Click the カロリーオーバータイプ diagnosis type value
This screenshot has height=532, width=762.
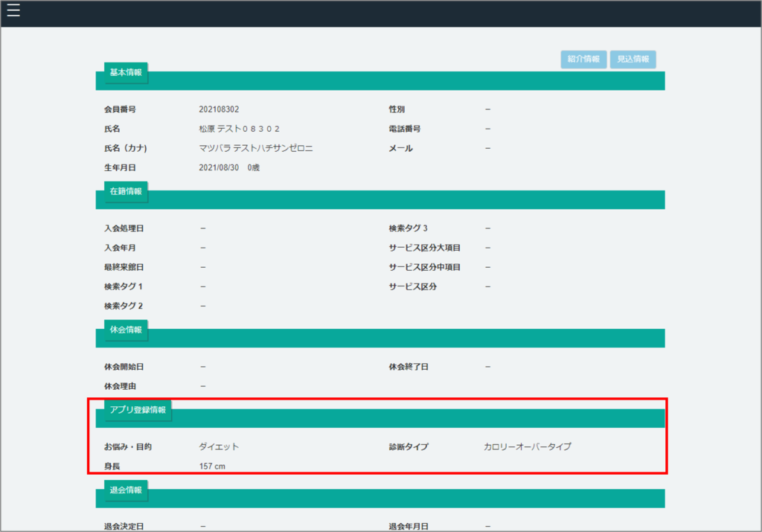point(527,447)
